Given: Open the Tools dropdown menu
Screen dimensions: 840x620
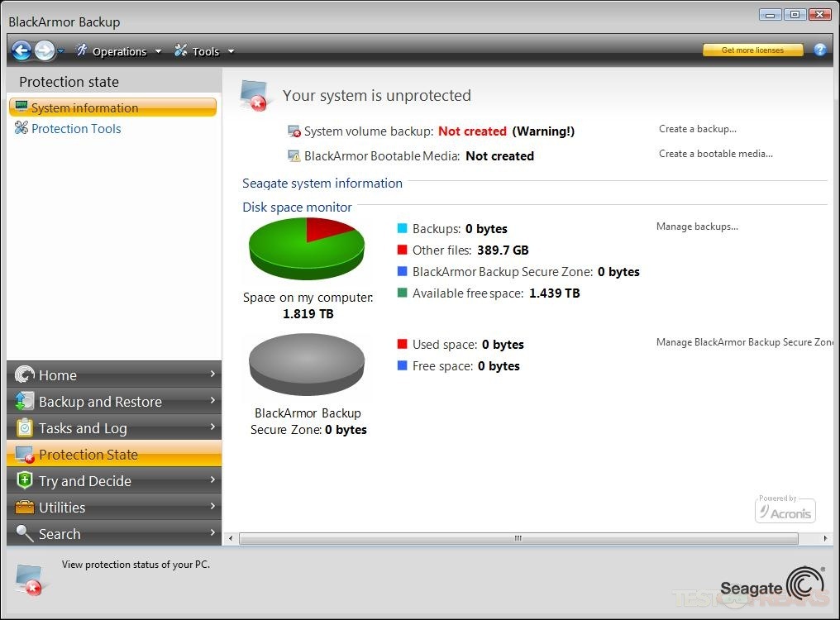Looking at the screenshot, I should coord(204,51).
